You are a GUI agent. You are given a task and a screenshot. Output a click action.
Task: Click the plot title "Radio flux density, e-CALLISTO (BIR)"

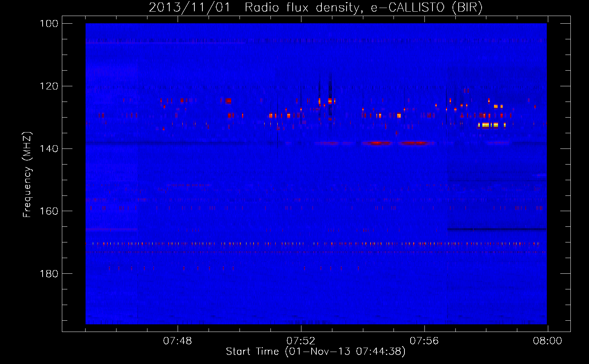tap(363, 7)
